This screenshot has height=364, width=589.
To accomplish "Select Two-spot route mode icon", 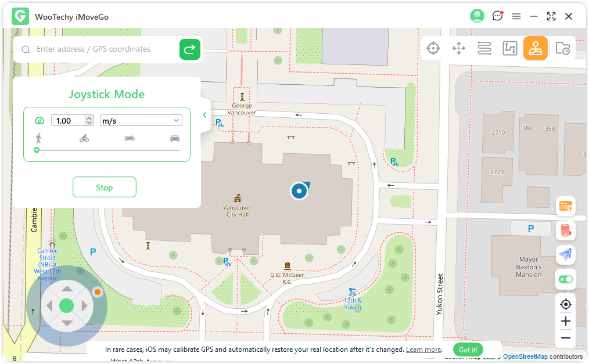I will click(484, 48).
